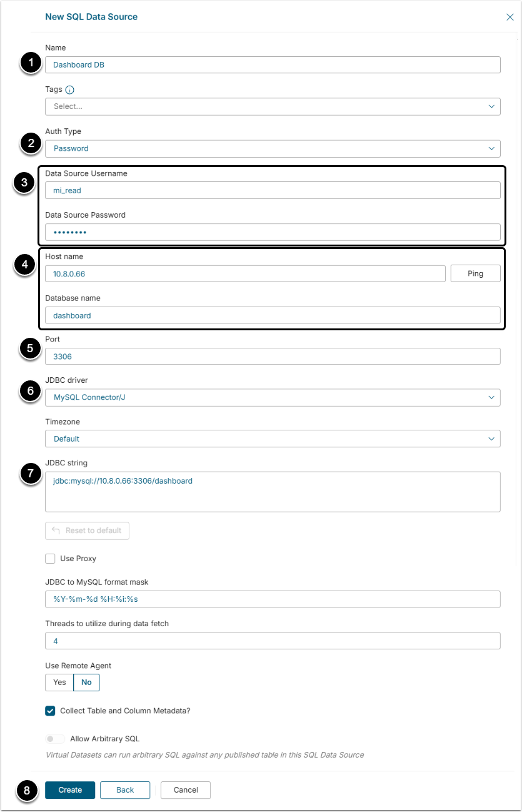Click the Tags info icon

click(x=70, y=90)
